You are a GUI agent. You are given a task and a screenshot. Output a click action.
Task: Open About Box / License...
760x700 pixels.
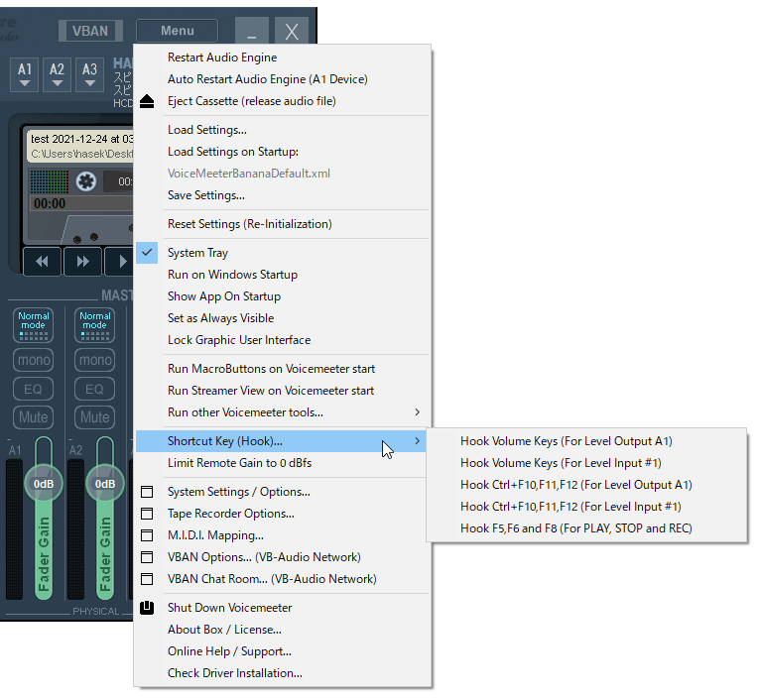282,630
